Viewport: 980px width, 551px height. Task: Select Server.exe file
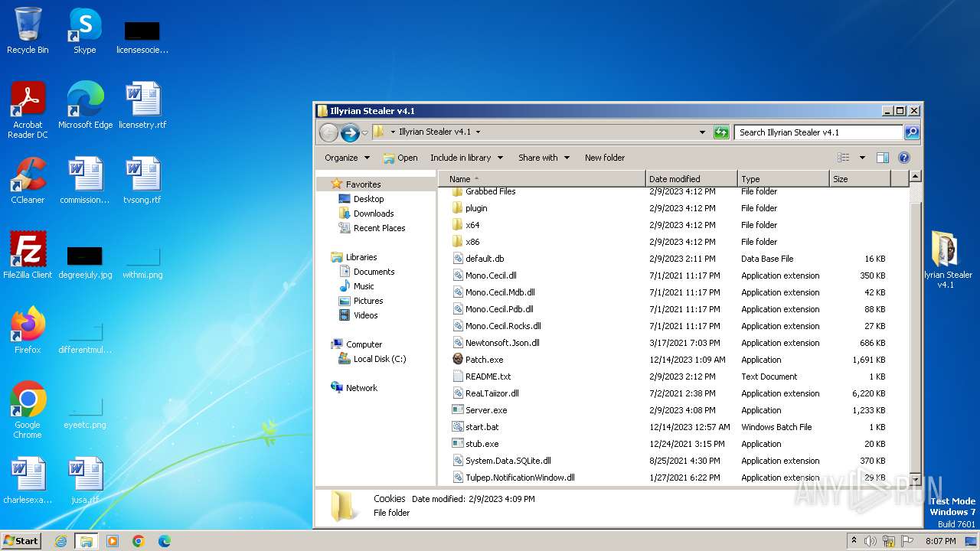(x=486, y=410)
